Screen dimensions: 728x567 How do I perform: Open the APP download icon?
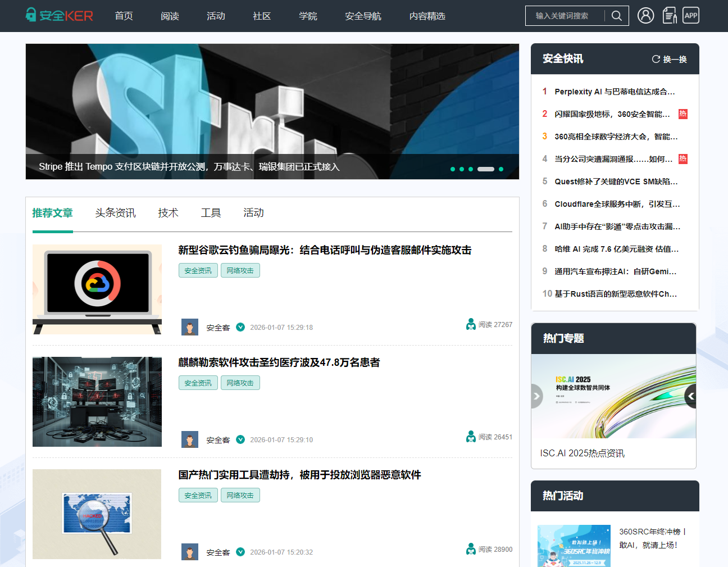690,15
